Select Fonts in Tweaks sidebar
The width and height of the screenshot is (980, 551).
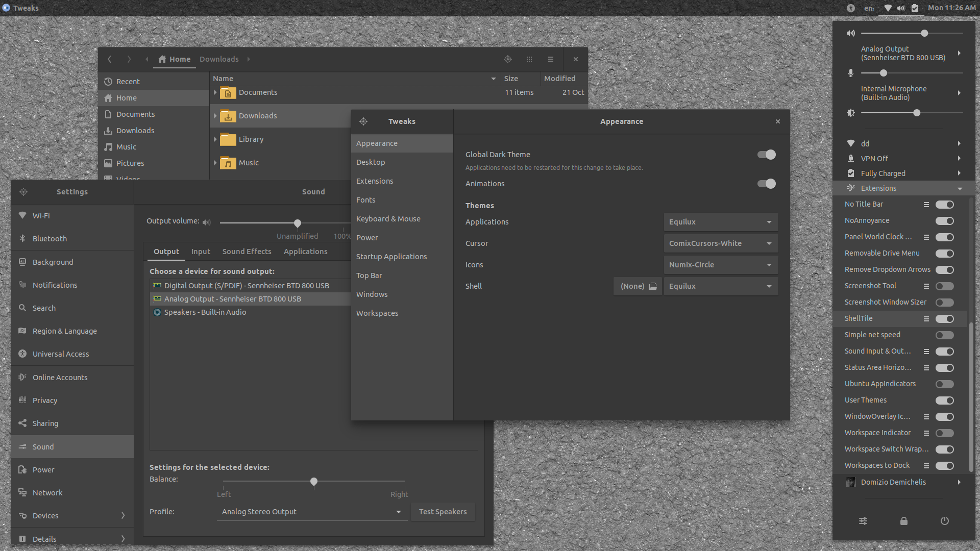point(365,200)
